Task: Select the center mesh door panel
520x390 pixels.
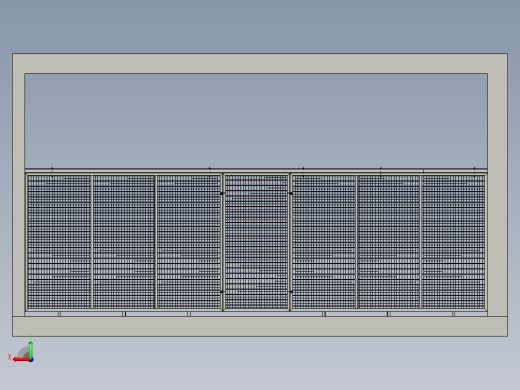Action: 256,242
